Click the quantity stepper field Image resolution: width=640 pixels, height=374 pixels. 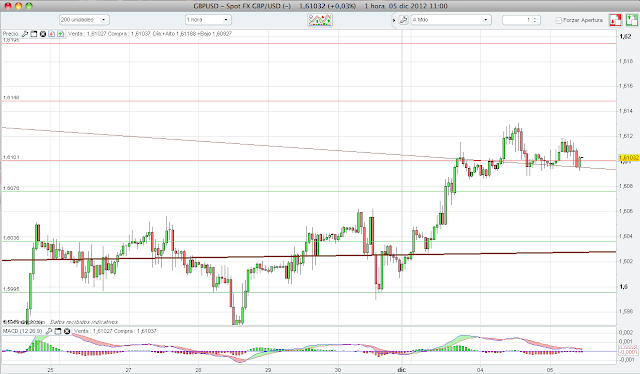(521, 20)
